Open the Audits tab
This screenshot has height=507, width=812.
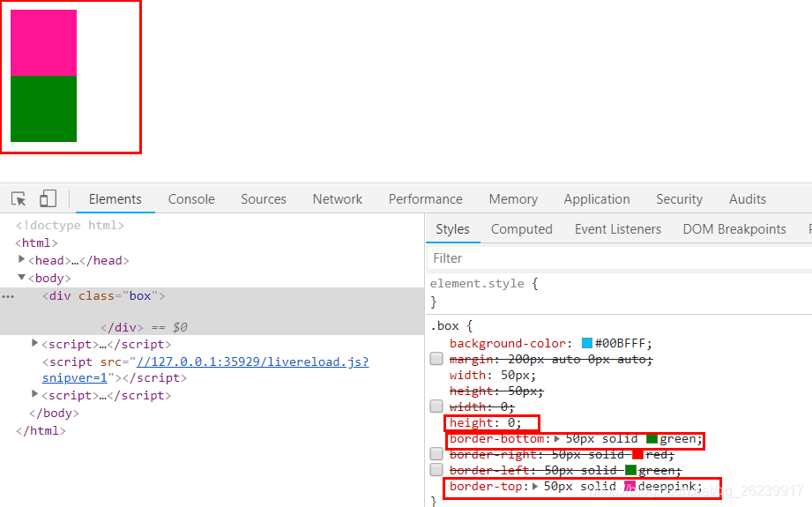pos(748,199)
